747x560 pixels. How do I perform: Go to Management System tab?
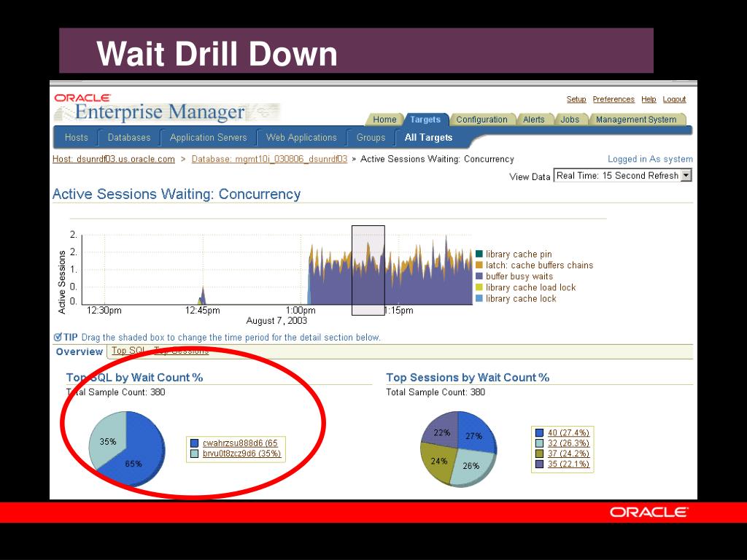point(636,120)
